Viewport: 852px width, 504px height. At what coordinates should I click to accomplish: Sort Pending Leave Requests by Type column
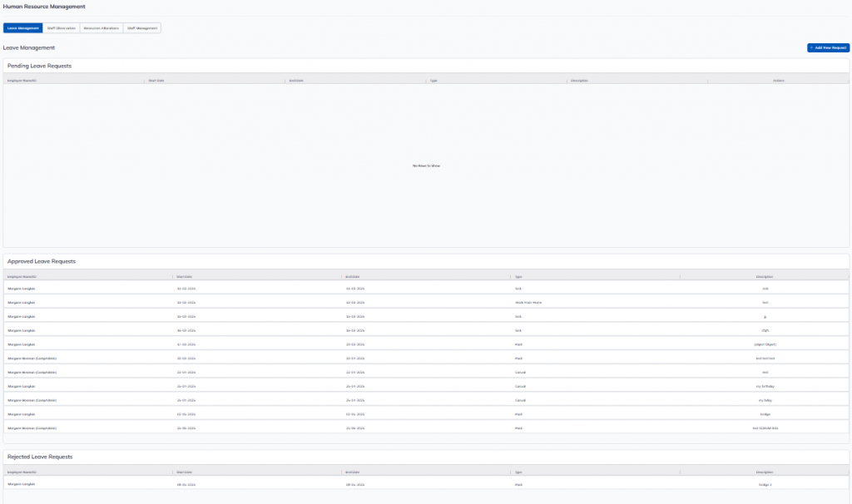433,81
